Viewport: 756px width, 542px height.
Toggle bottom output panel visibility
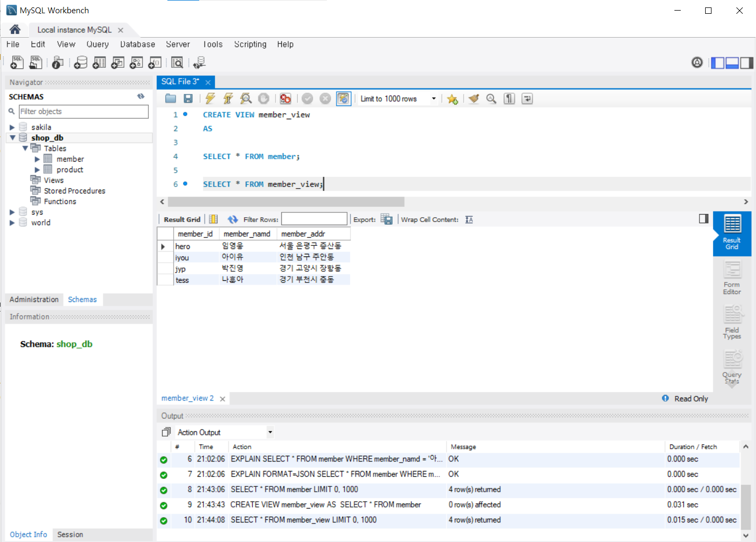tap(732, 63)
